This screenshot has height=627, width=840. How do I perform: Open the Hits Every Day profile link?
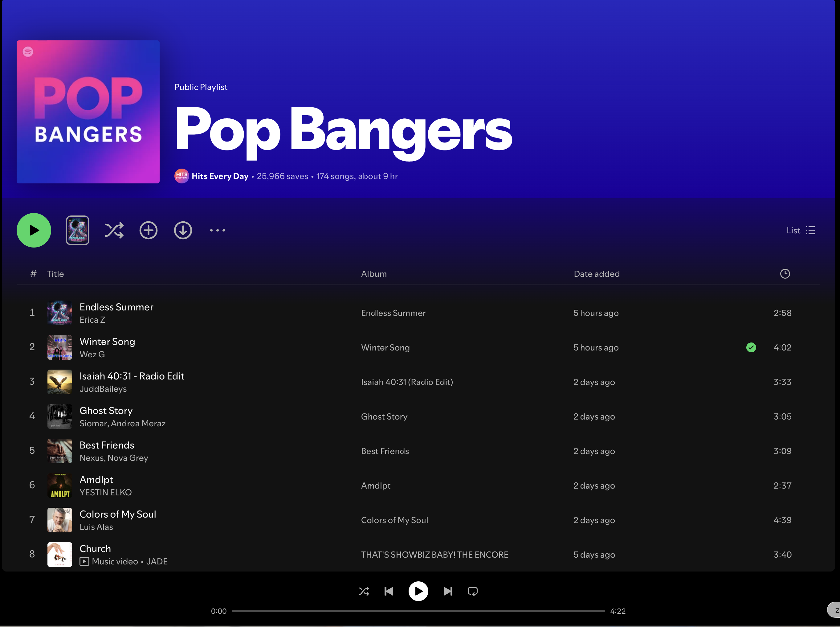pos(220,176)
